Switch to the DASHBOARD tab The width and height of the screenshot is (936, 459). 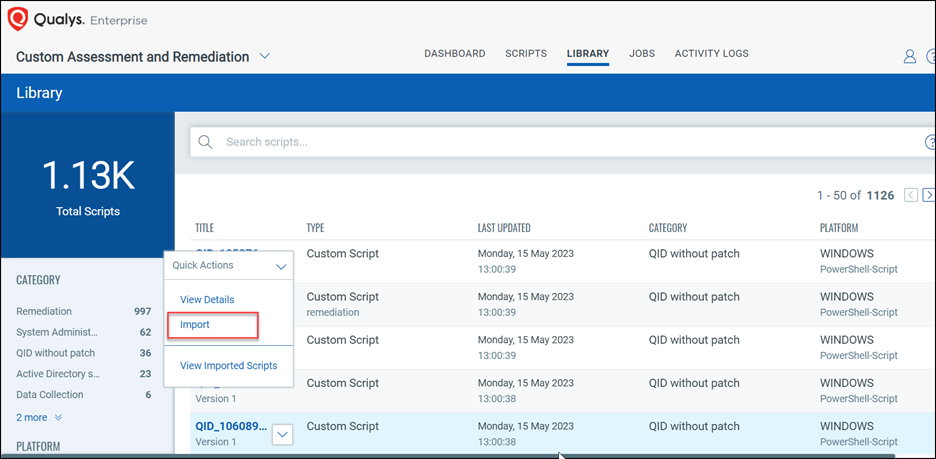[455, 54]
